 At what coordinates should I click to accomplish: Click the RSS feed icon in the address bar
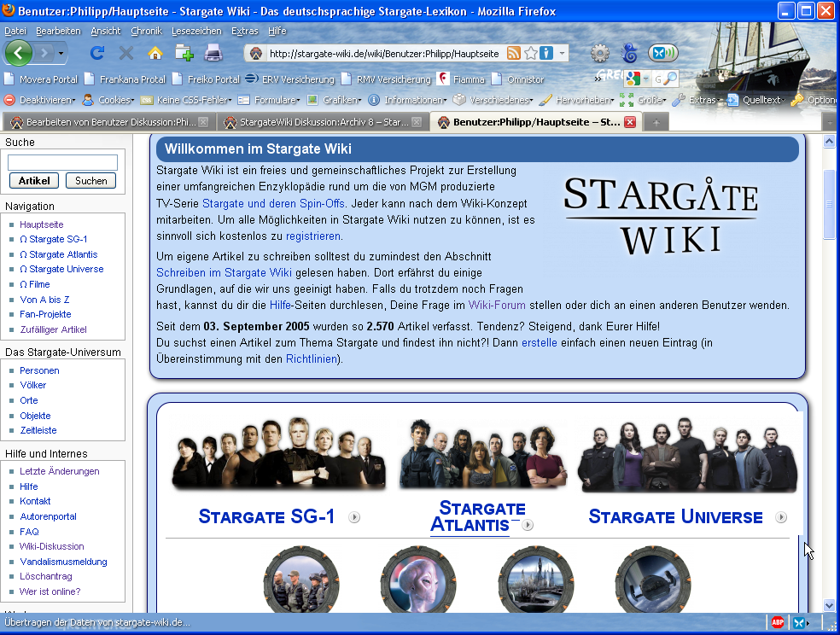[x=513, y=53]
